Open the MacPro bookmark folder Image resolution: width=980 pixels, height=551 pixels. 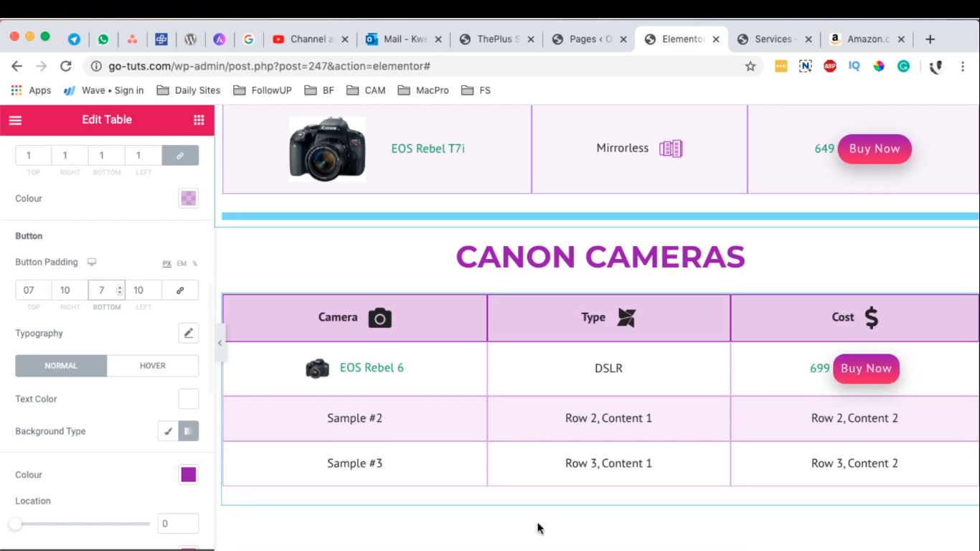click(423, 90)
